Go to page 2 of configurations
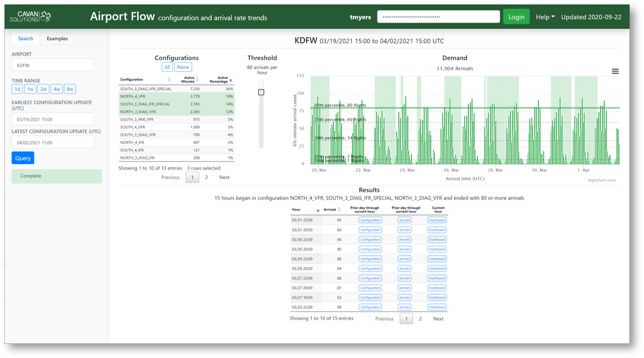Viewport: 644px width, 358px height. click(206, 177)
